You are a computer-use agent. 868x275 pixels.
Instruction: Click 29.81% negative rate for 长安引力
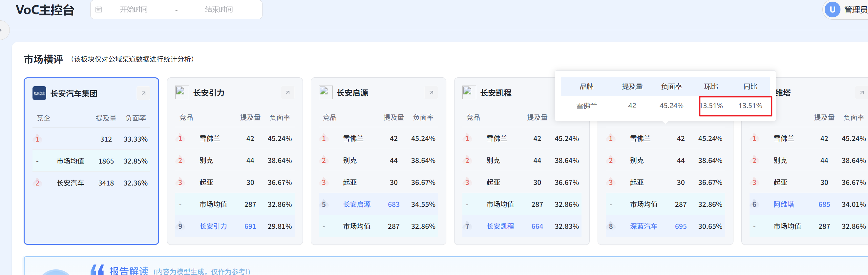[x=280, y=226]
